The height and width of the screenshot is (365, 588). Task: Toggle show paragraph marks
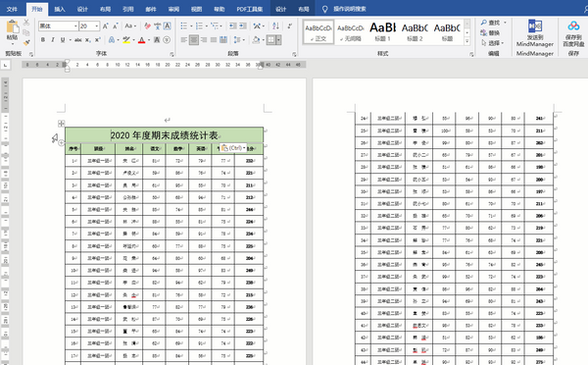pyautogui.click(x=290, y=26)
